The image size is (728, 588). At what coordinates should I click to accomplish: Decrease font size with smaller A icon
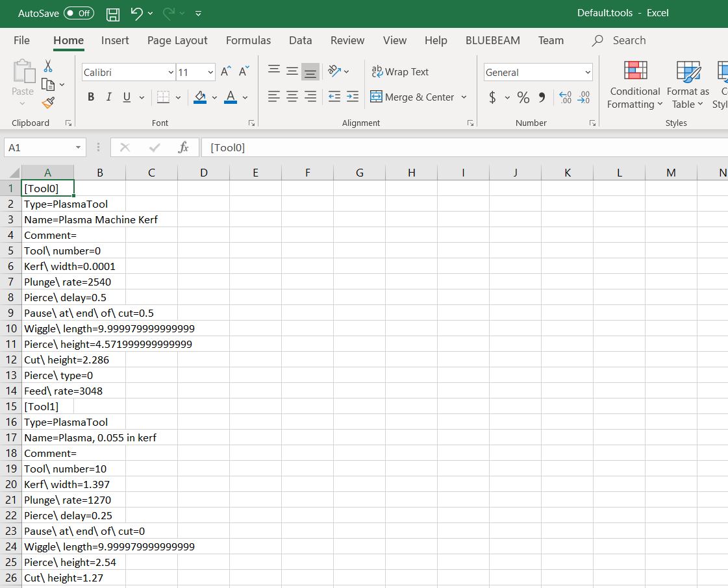[244, 71]
